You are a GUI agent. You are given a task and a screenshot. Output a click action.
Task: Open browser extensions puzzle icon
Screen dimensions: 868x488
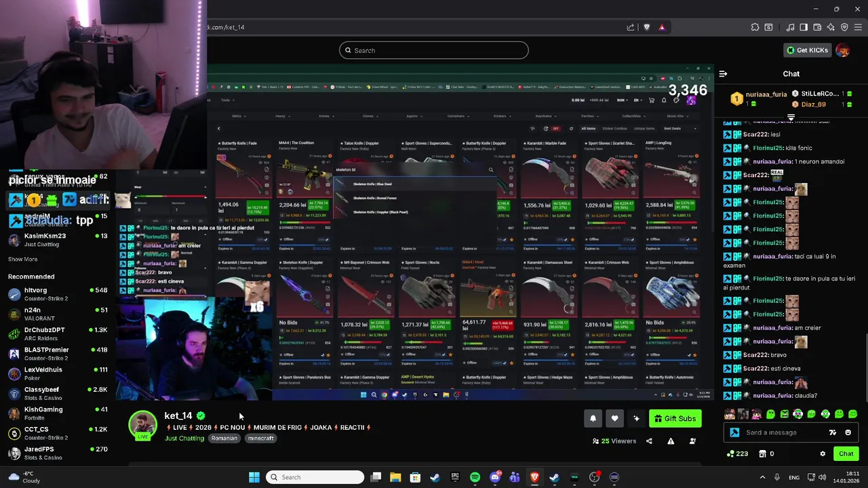click(755, 27)
